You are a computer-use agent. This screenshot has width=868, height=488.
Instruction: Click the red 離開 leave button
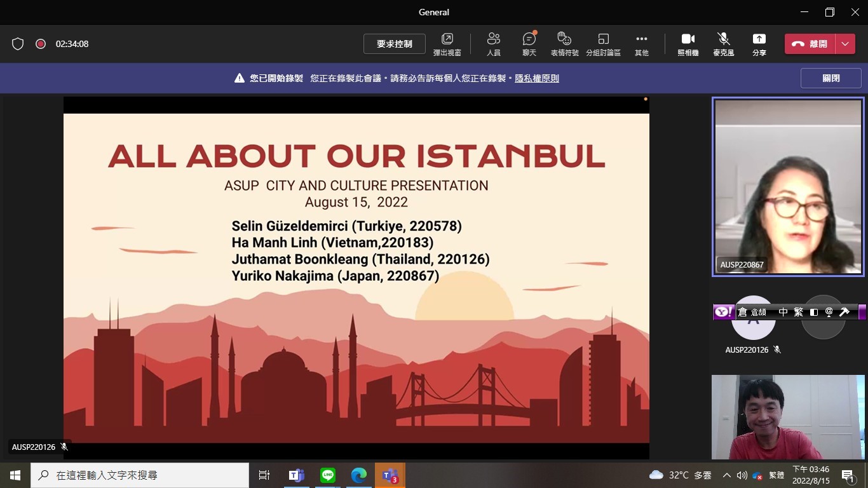point(810,44)
